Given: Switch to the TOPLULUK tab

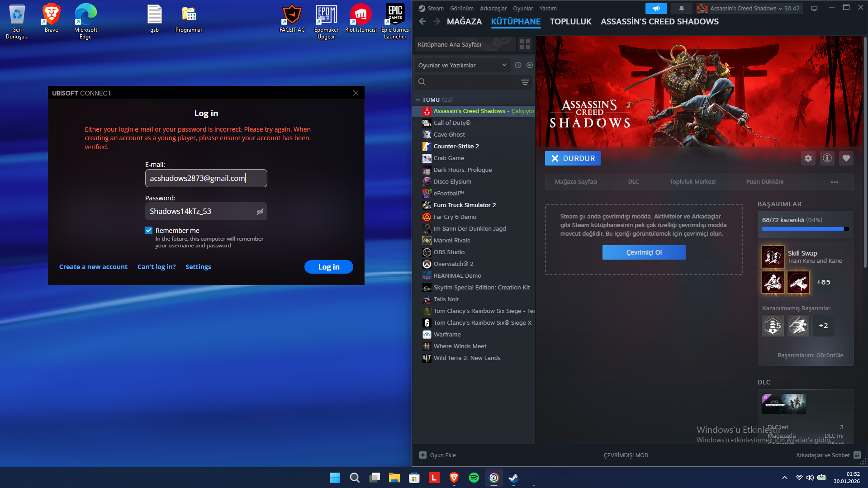Looking at the screenshot, I should click(x=570, y=21).
